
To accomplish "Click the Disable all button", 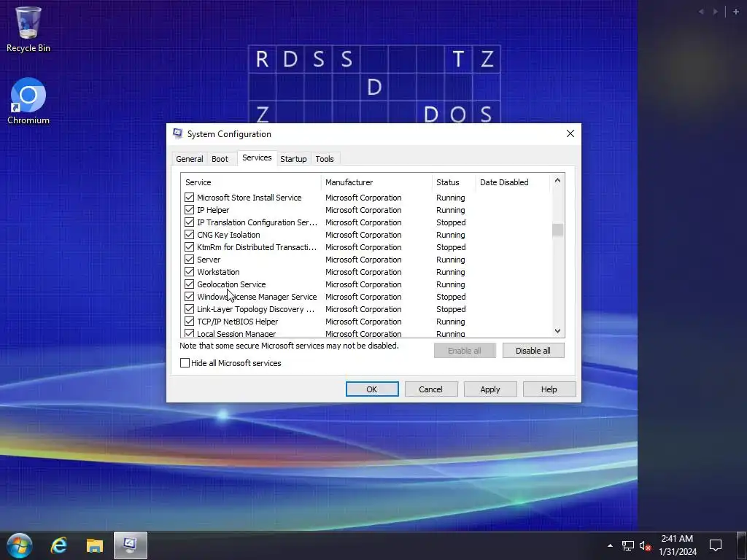I will pyautogui.click(x=533, y=351).
